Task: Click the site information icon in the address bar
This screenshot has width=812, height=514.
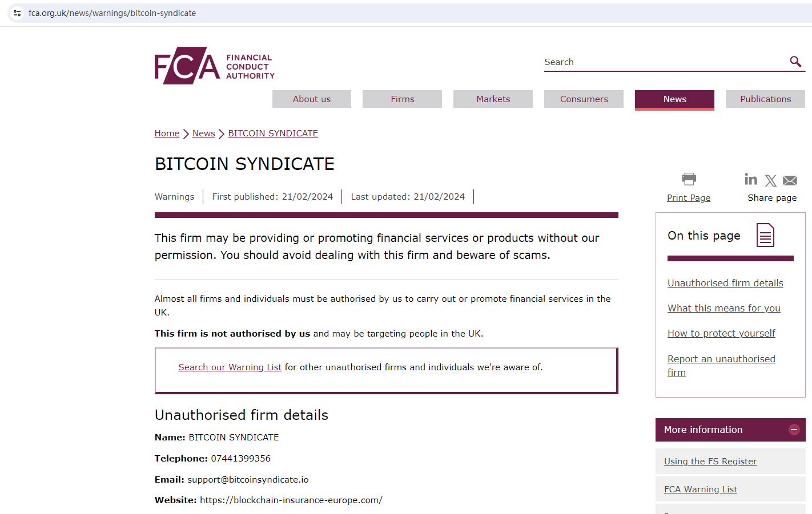Action: (x=17, y=13)
